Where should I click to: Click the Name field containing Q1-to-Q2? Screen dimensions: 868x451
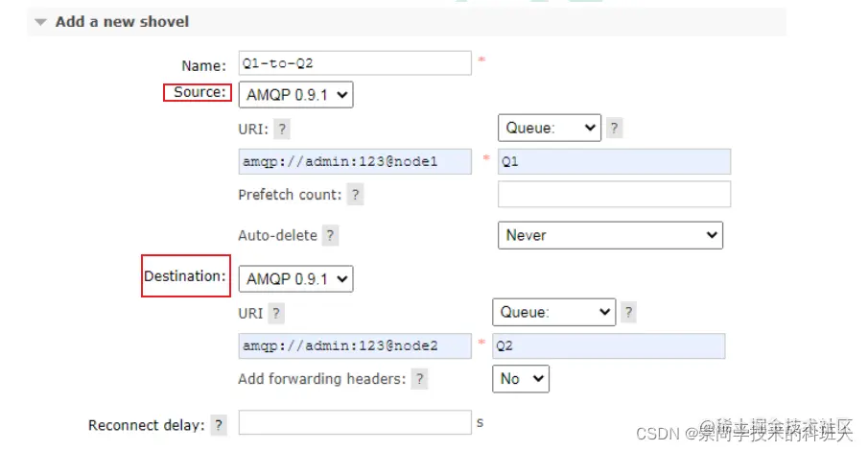pos(355,63)
